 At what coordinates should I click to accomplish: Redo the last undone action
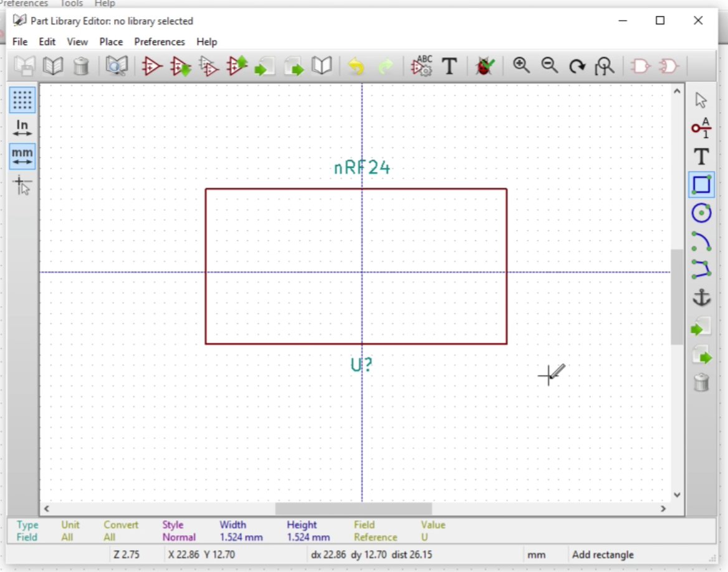[385, 66]
